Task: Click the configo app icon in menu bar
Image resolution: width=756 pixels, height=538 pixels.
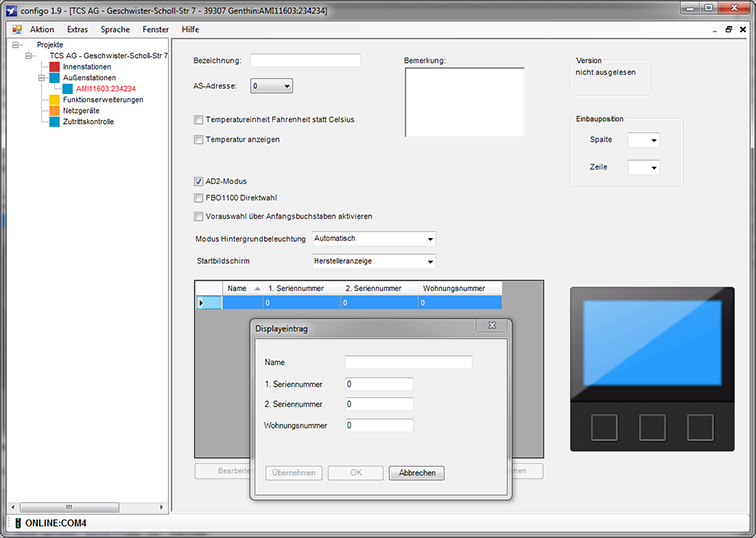Action: (x=16, y=30)
